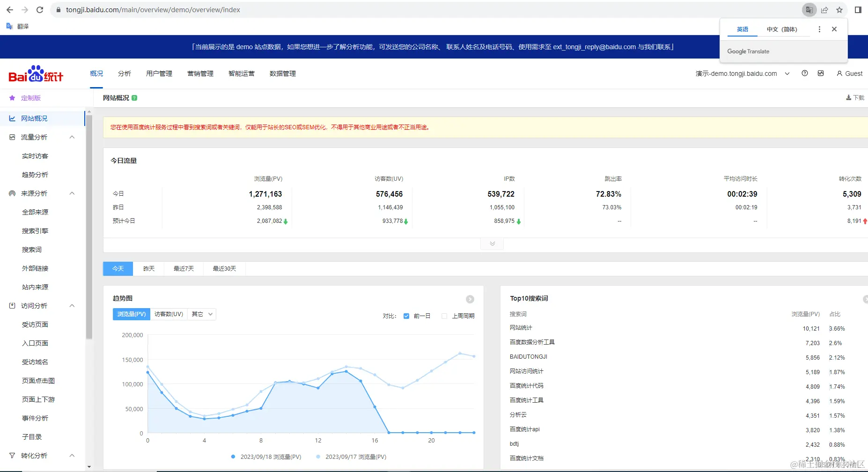Close the Google Translate popup
Image resolution: width=868 pixels, height=472 pixels.
(x=834, y=29)
